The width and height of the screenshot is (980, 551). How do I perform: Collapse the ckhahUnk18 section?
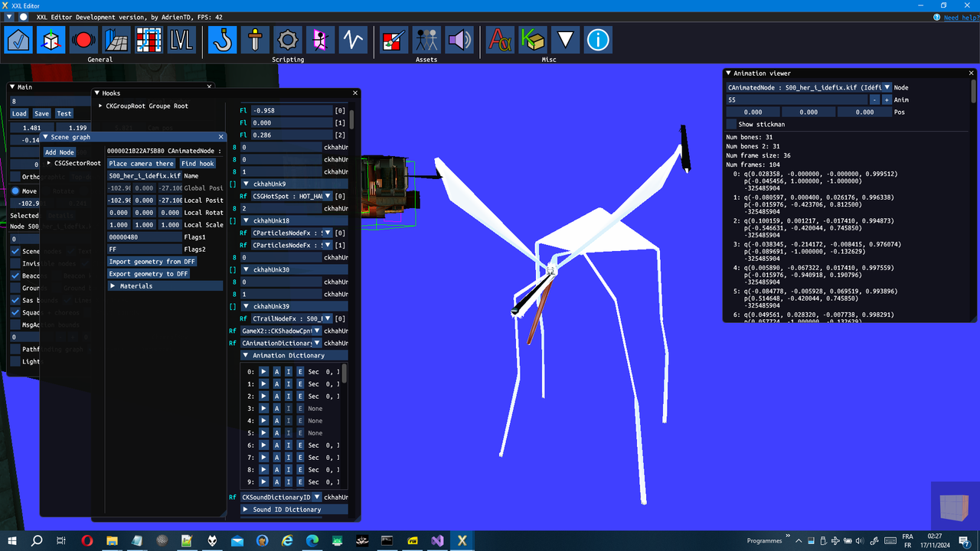pos(247,220)
